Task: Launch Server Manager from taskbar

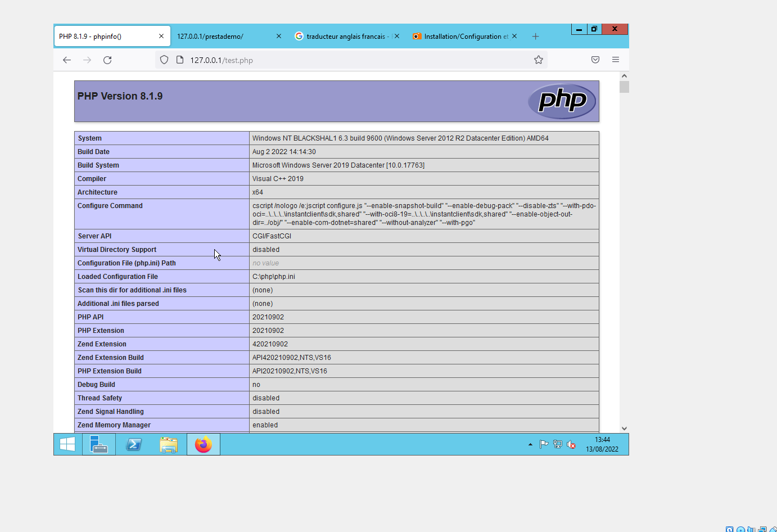Action: (99, 444)
